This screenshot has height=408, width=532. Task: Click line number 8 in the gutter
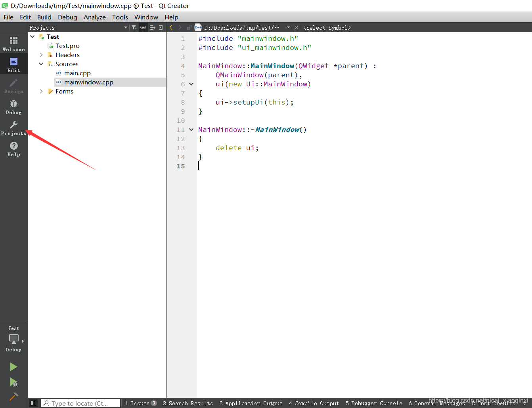[x=183, y=102]
